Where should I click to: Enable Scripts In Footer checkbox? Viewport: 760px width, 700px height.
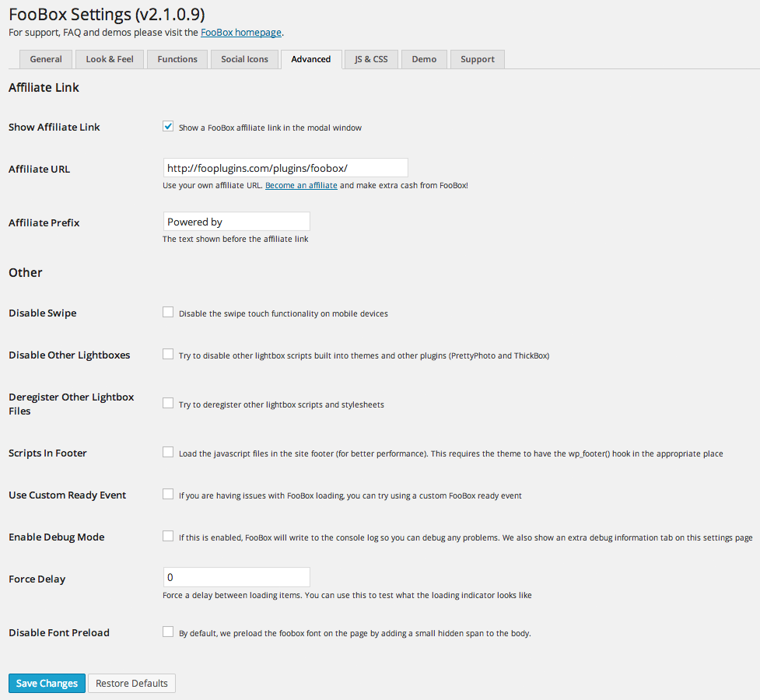(168, 453)
